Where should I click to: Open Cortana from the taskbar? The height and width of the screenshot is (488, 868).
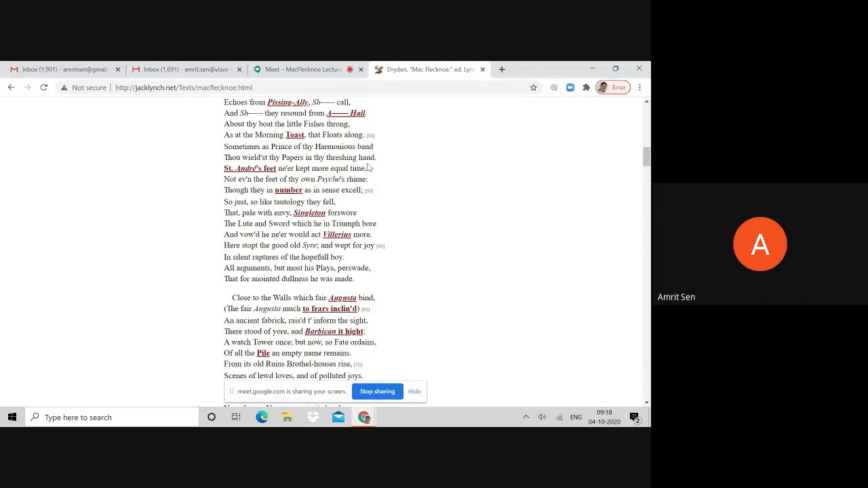(212, 418)
